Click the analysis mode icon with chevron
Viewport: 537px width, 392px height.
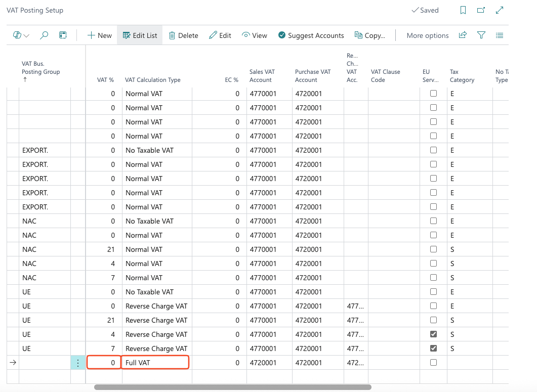pyautogui.click(x=21, y=35)
